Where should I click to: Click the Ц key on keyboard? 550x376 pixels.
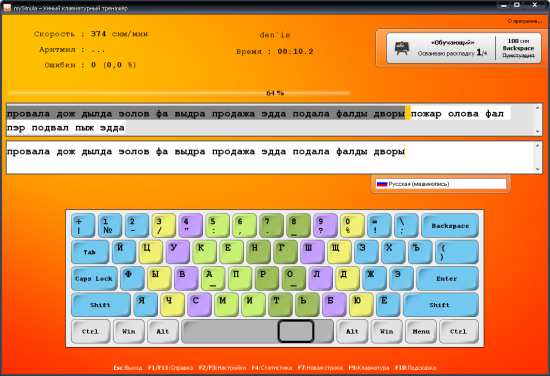click(x=151, y=252)
